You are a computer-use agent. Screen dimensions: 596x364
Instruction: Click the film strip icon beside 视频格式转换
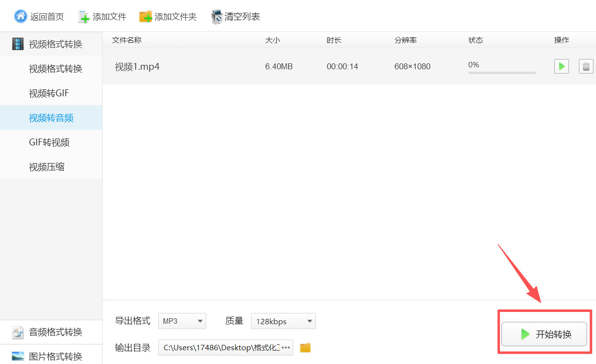(x=18, y=44)
